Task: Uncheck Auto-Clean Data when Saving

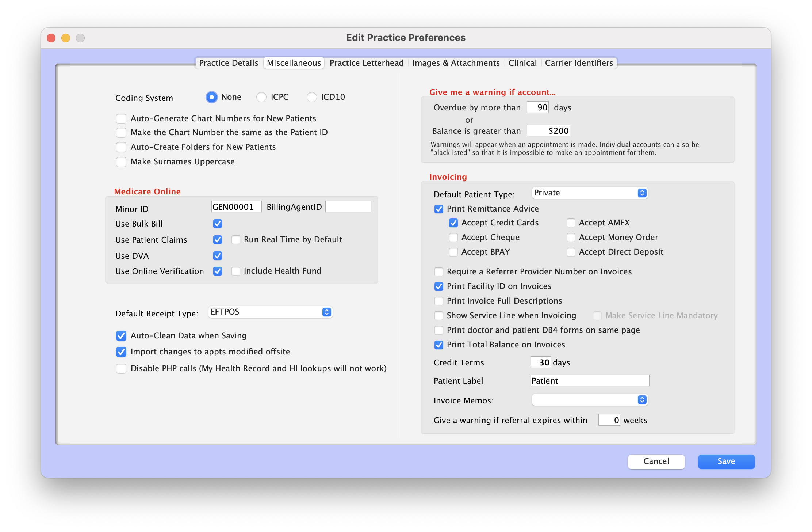Action: pos(121,336)
